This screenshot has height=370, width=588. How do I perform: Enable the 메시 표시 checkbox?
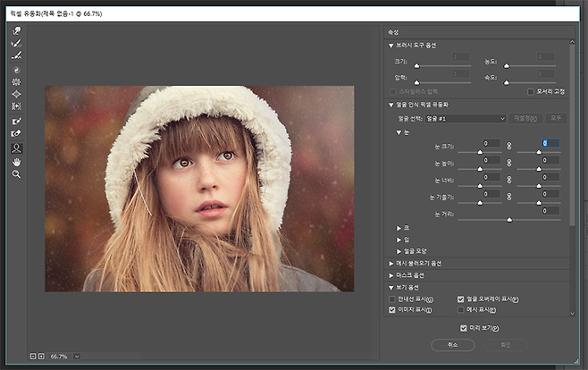(461, 309)
